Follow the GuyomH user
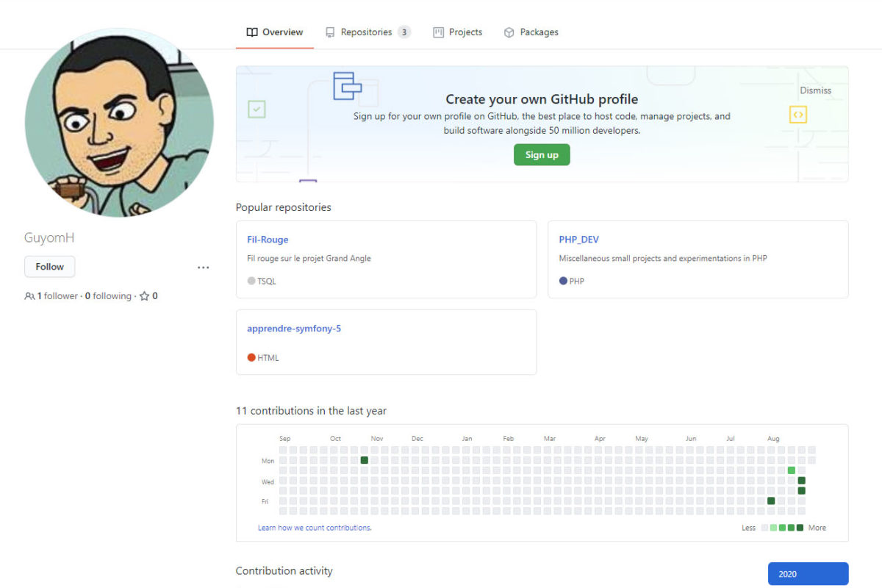882x588 pixels. pos(49,267)
